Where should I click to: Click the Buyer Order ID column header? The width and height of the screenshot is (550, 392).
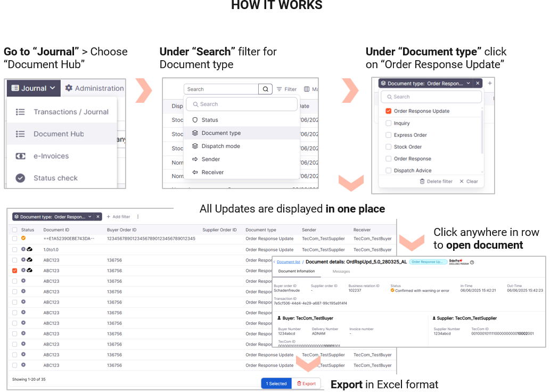[121, 230]
